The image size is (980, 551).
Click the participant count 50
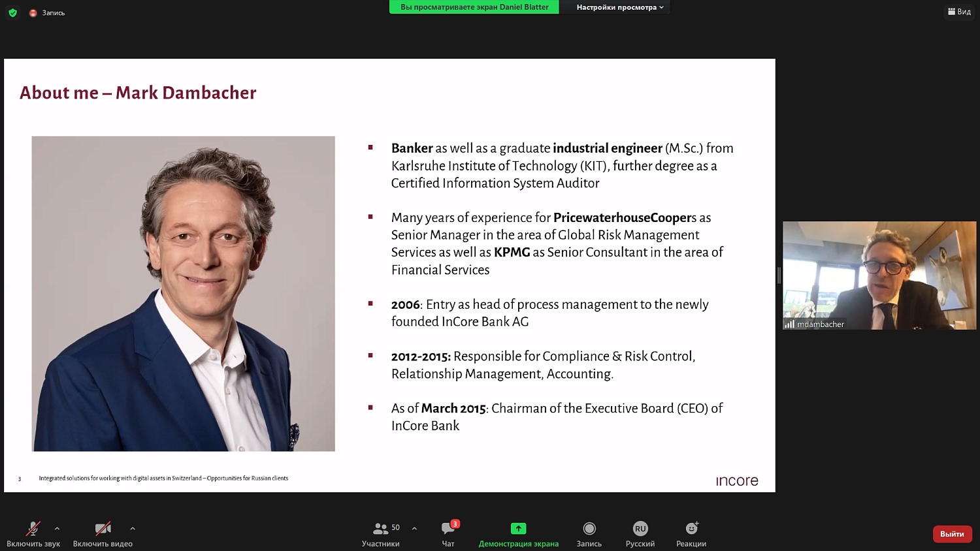(x=395, y=527)
